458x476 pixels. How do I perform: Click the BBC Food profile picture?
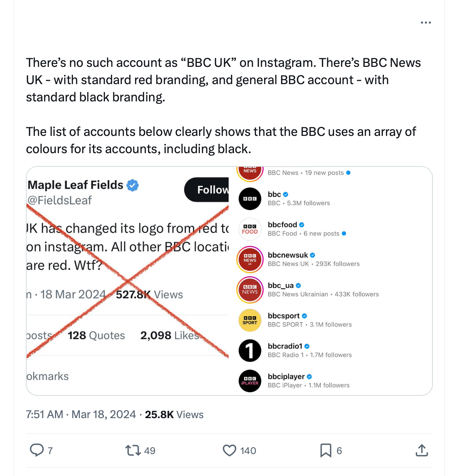[250, 229]
